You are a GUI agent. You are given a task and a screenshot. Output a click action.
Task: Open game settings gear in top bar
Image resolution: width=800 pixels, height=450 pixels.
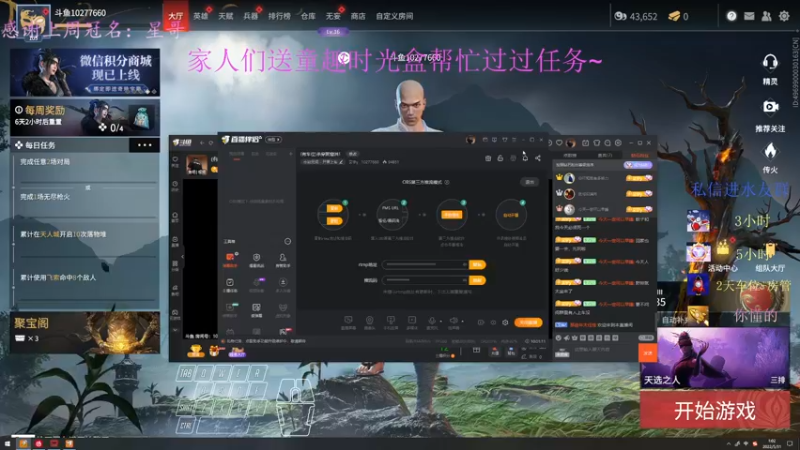[x=784, y=16]
